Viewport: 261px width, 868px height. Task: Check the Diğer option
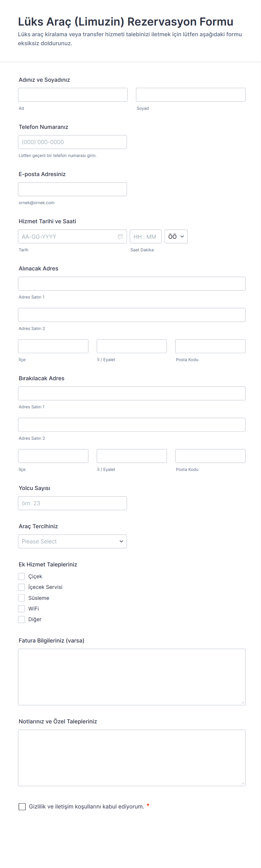pyautogui.click(x=22, y=619)
